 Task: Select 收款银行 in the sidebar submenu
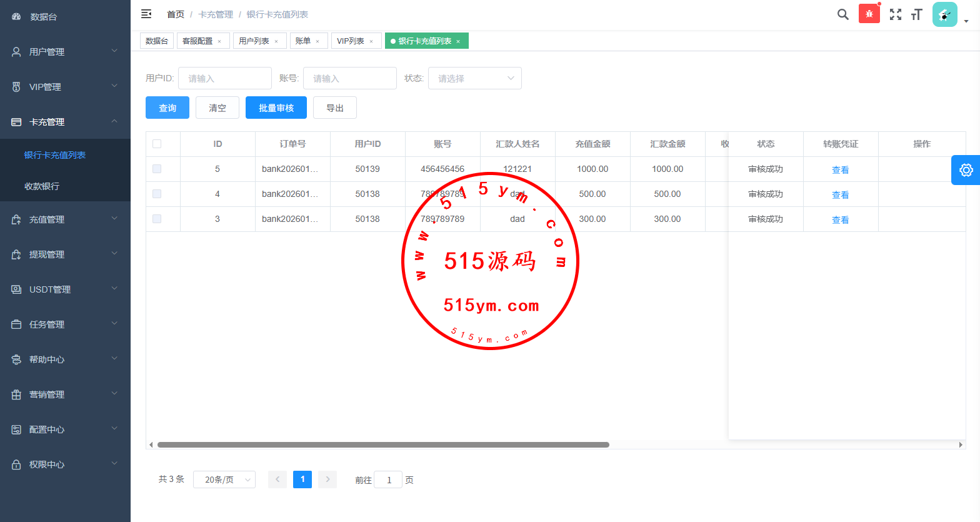(x=42, y=186)
